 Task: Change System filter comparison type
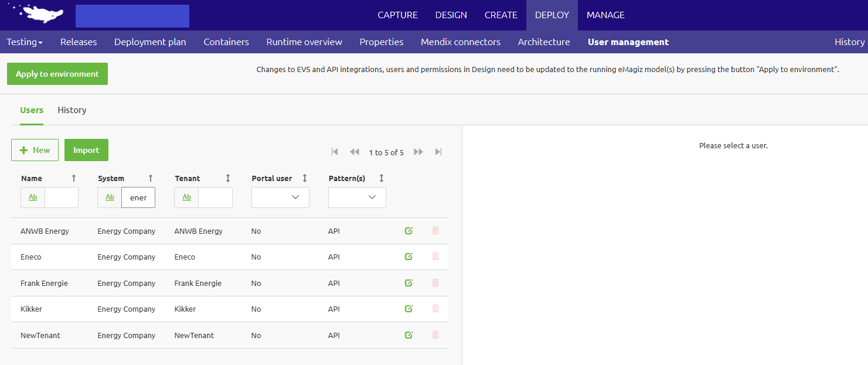[x=110, y=197]
